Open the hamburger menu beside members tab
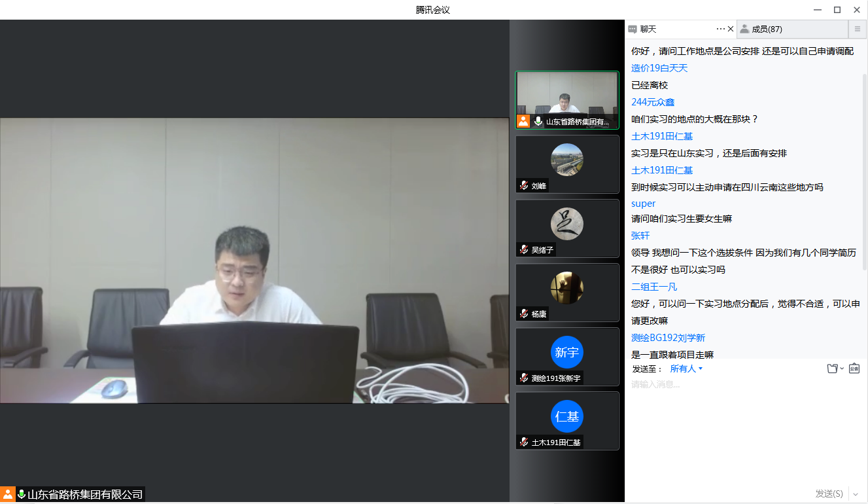The height and width of the screenshot is (504, 868). coord(858,29)
